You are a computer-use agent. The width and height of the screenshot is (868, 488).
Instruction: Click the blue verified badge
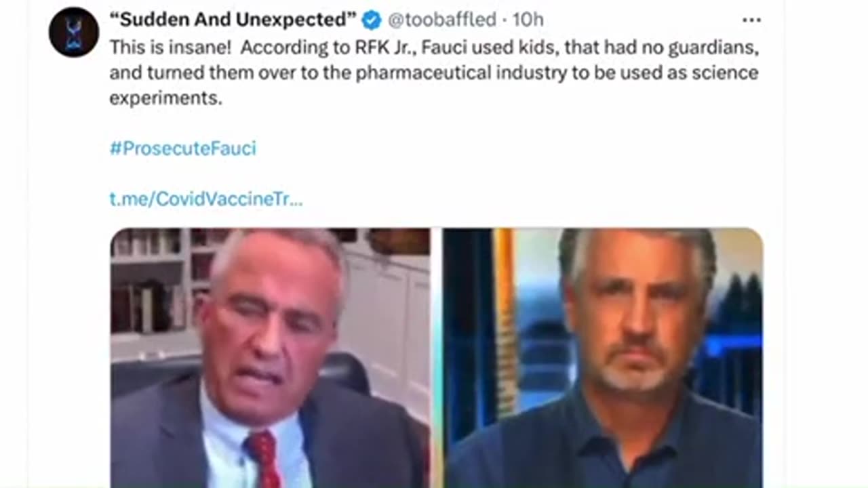tap(372, 20)
